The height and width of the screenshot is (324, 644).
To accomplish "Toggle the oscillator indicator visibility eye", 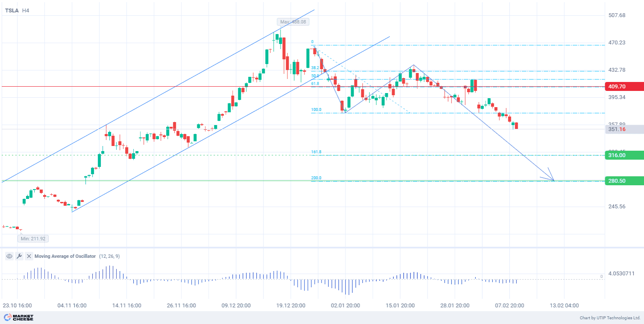I will (9, 256).
